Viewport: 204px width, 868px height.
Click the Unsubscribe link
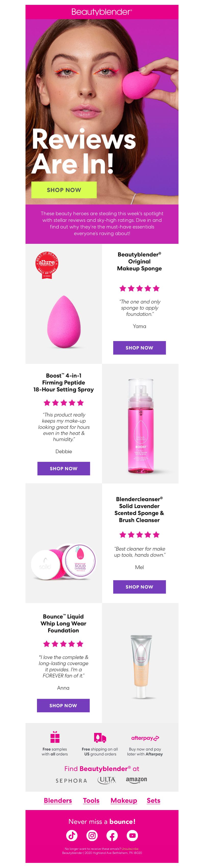point(130,849)
